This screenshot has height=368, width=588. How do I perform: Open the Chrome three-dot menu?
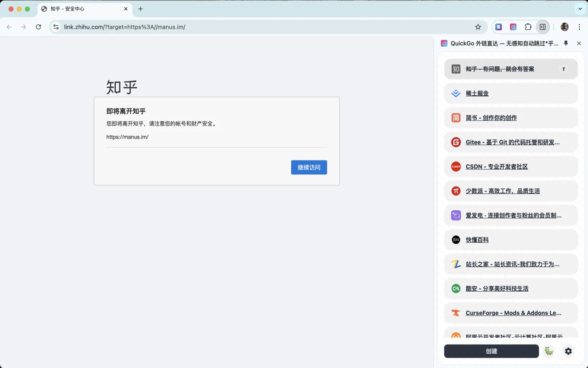click(579, 27)
